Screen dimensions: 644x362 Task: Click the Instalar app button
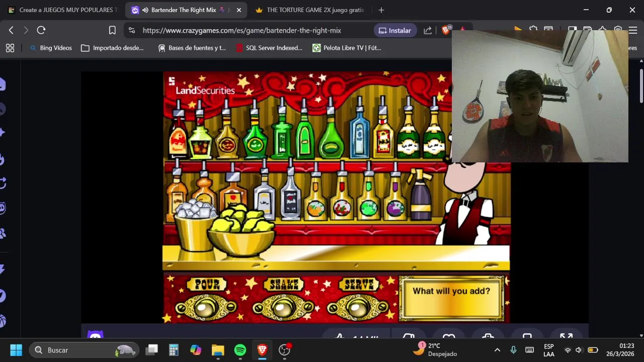(395, 30)
